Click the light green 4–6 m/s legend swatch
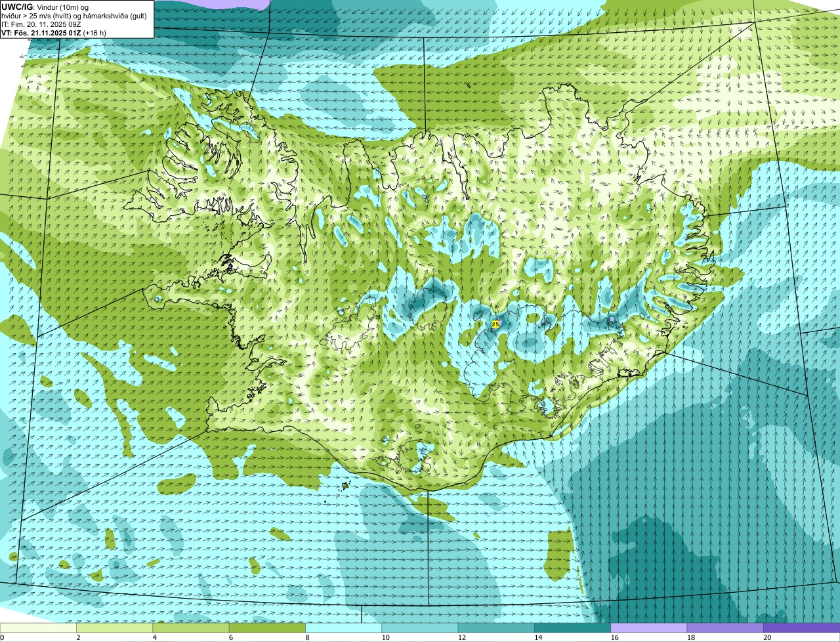Screen dimensions: 840x642 (191, 628)
